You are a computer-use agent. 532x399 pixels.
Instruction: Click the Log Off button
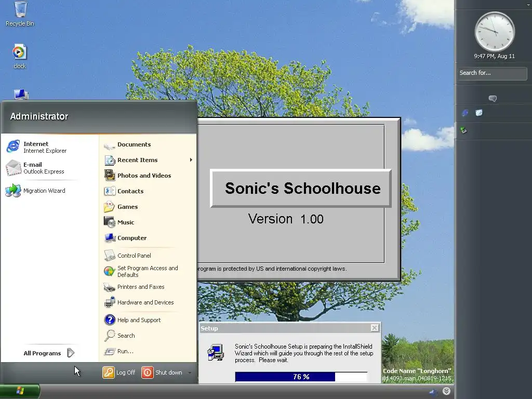(119, 373)
